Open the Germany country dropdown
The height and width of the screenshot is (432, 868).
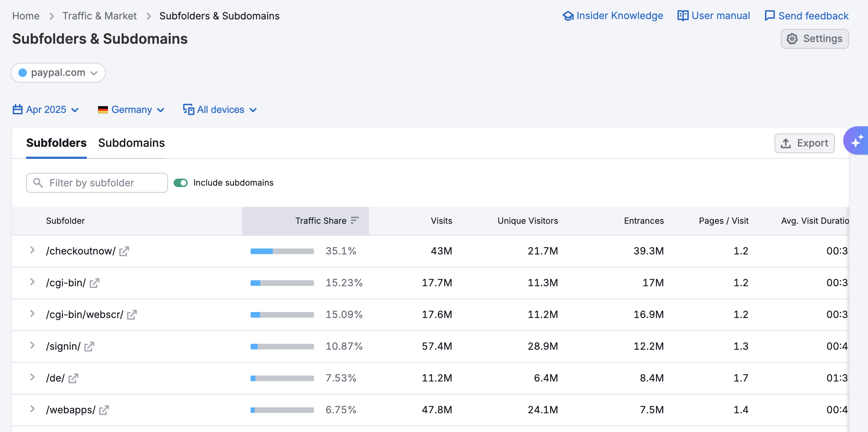[131, 110]
